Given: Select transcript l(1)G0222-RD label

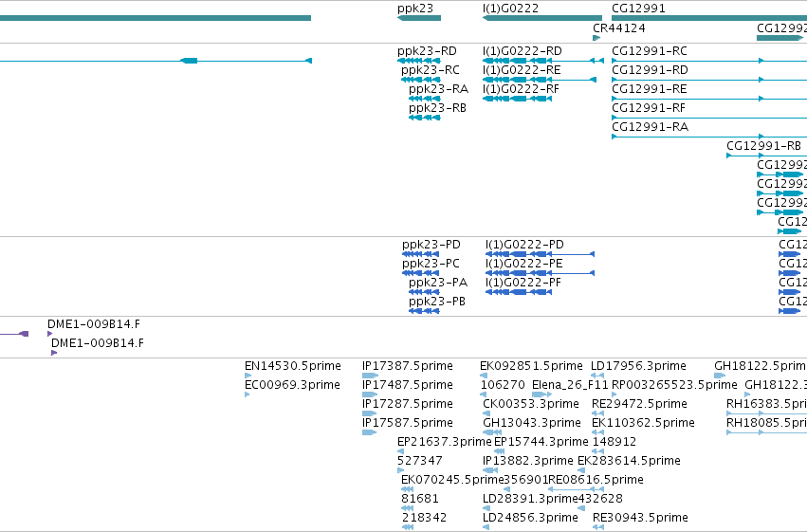Looking at the screenshot, I should coord(523,51).
